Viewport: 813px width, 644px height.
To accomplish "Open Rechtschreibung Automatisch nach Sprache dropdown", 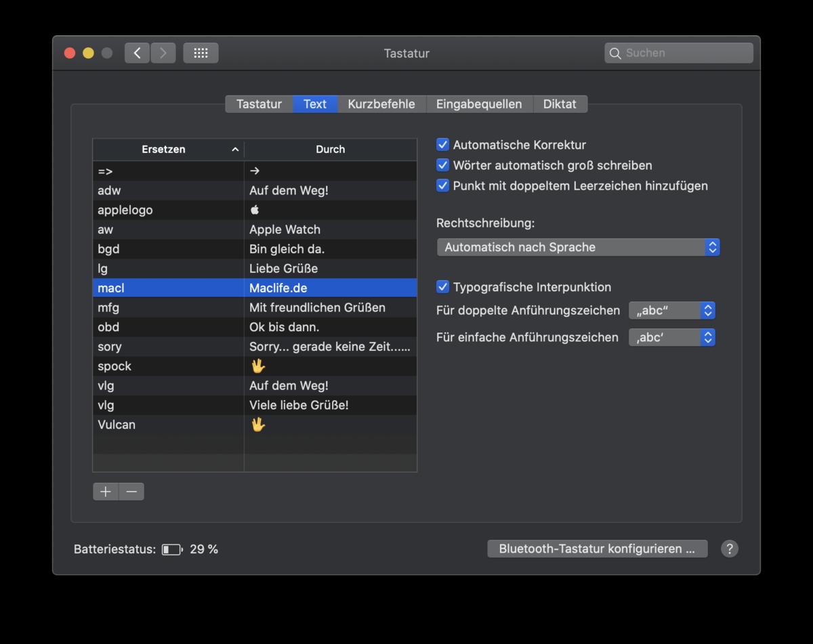I will pyautogui.click(x=578, y=247).
